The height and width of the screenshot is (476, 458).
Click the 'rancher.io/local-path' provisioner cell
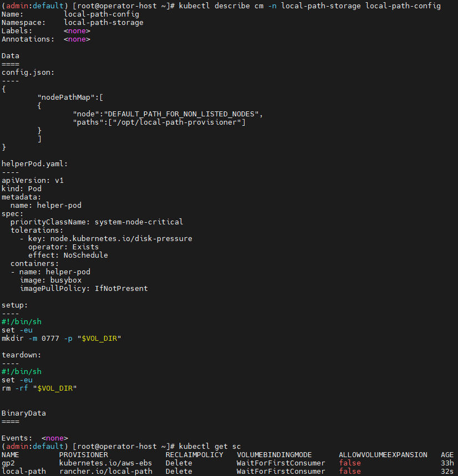pyautogui.click(x=106, y=472)
